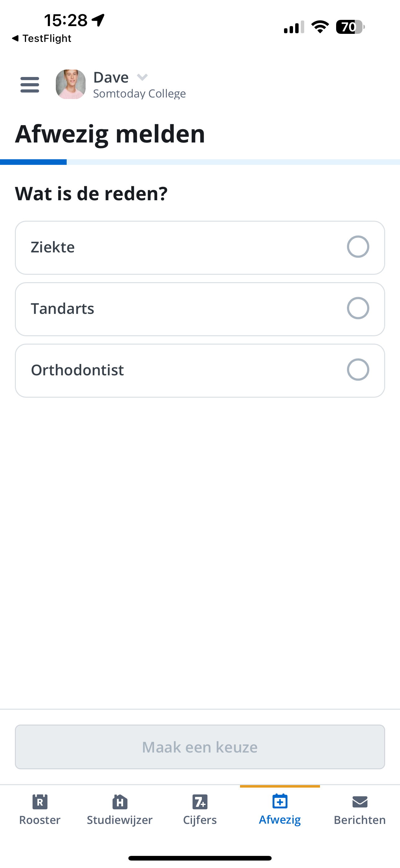Open the Dave account name switcher
The width and height of the screenshot is (400, 868).
[111, 78]
